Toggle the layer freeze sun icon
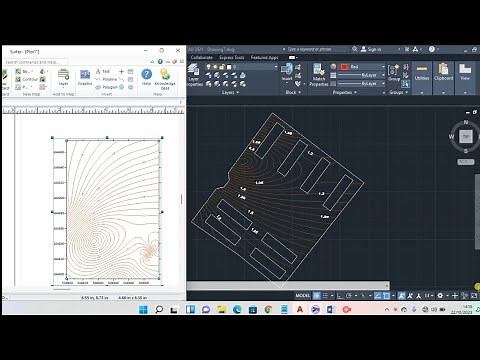The width and height of the screenshot is (480, 360). coord(215,67)
